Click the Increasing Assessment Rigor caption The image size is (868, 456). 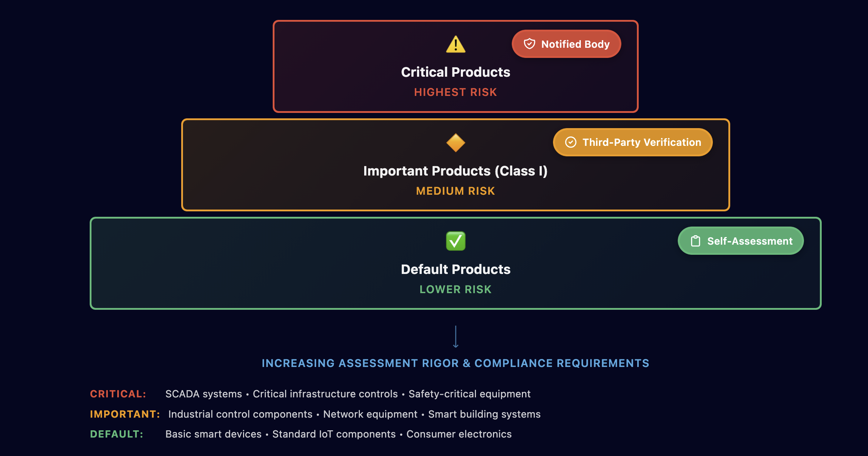(455, 363)
